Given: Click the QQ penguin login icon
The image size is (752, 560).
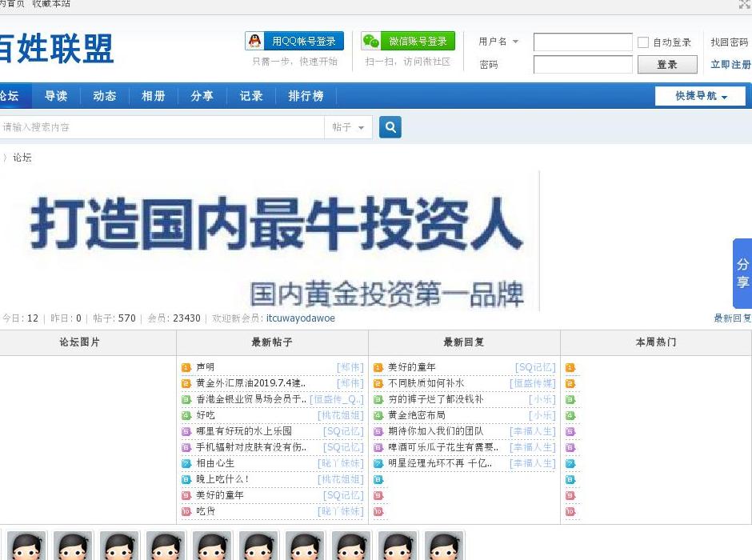Looking at the screenshot, I should [x=255, y=41].
